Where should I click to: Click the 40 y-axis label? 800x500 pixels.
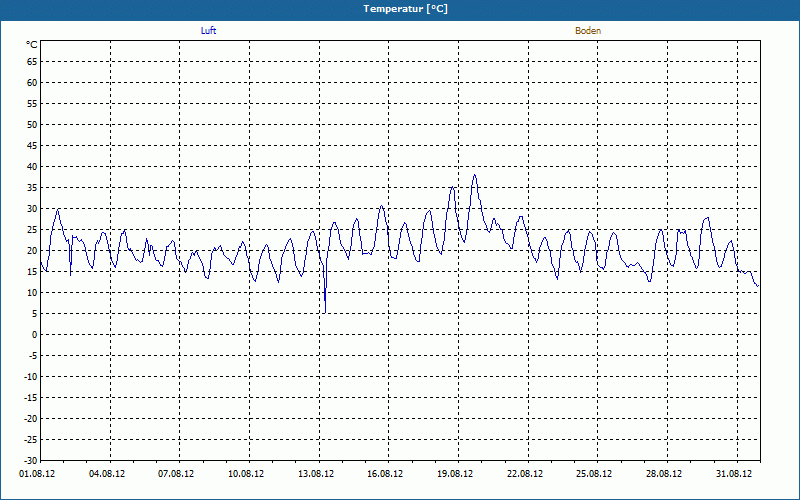tap(32, 167)
